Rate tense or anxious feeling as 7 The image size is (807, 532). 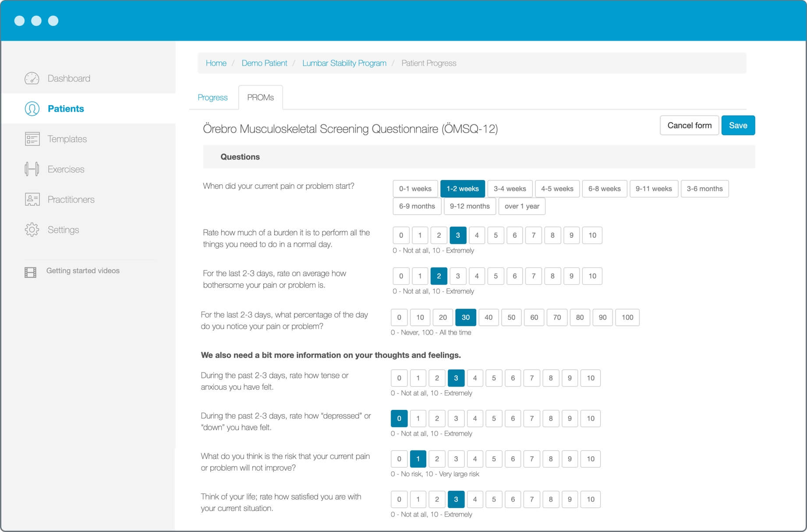pyautogui.click(x=531, y=378)
